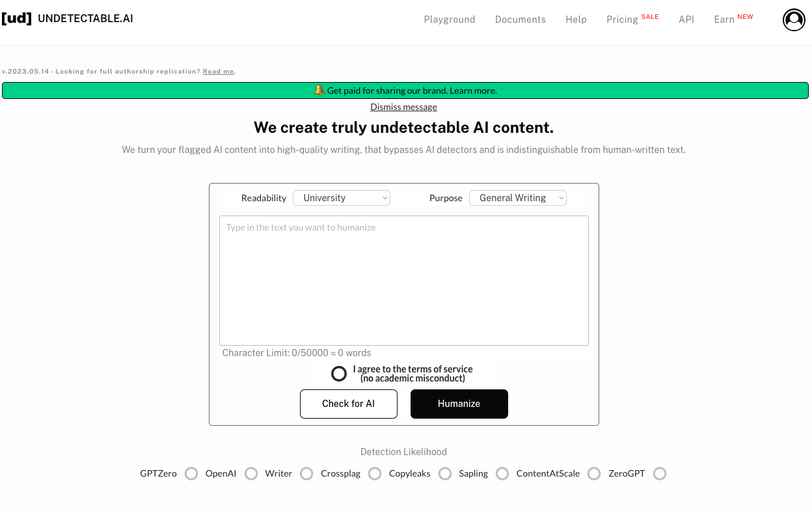Click the ContentAtScale detection indicator circle
This screenshot has width=812, height=515.
pyautogui.click(x=594, y=473)
